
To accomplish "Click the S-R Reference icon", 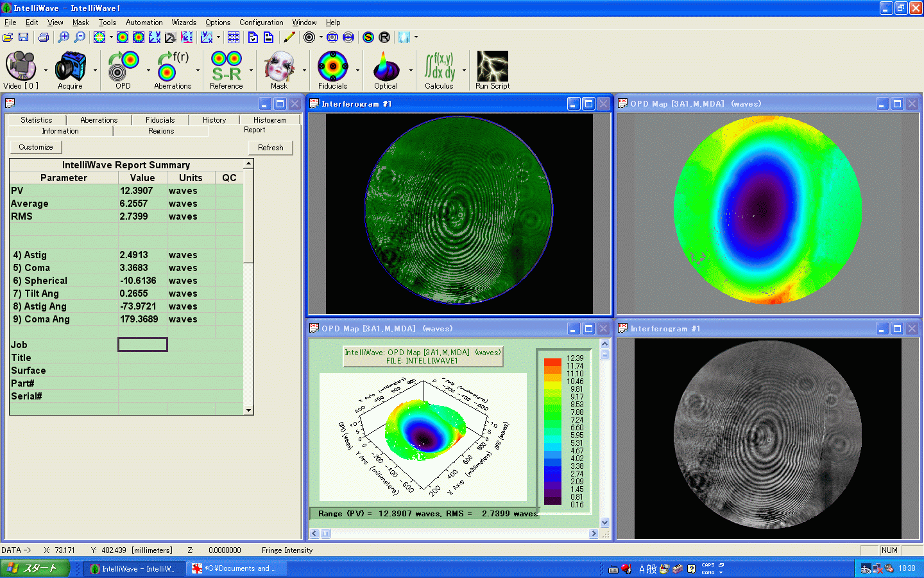I will tap(227, 66).
